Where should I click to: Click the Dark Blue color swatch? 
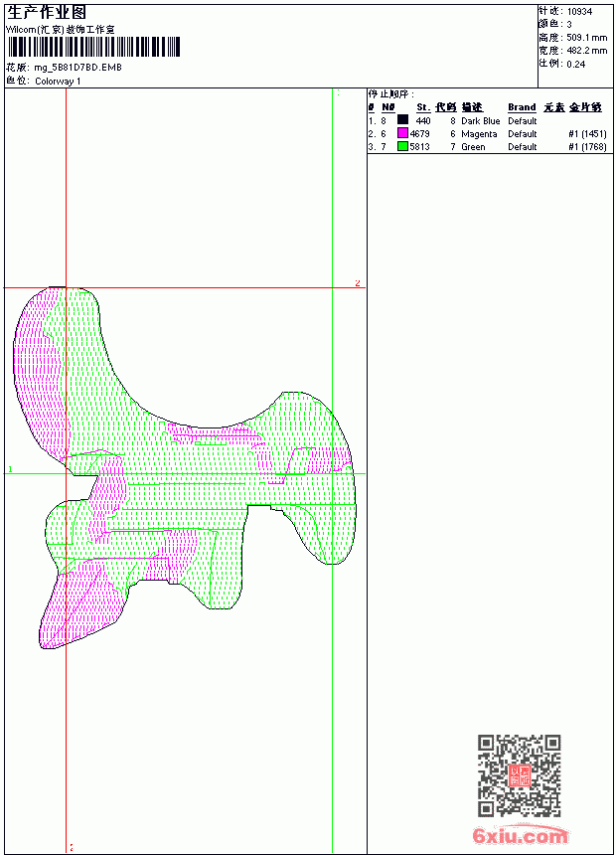click(x=402, y=120)
